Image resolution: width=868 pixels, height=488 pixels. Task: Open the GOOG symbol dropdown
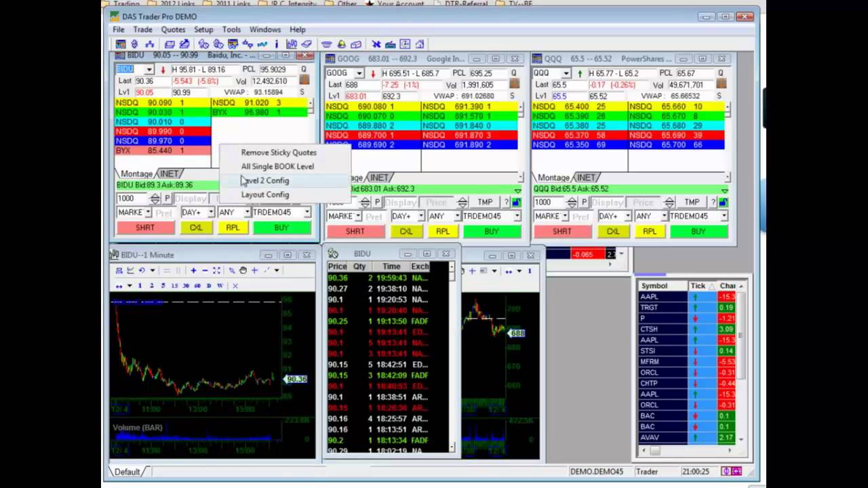[x=359, y=73]
